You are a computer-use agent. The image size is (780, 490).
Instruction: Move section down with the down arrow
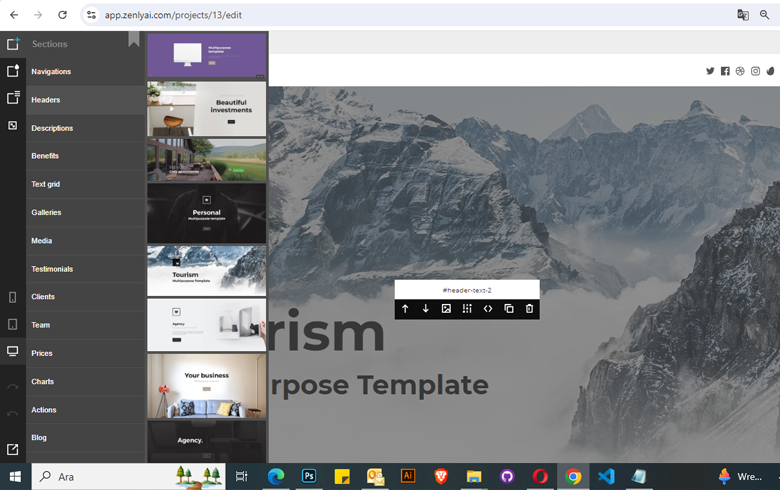coord(426,309)
